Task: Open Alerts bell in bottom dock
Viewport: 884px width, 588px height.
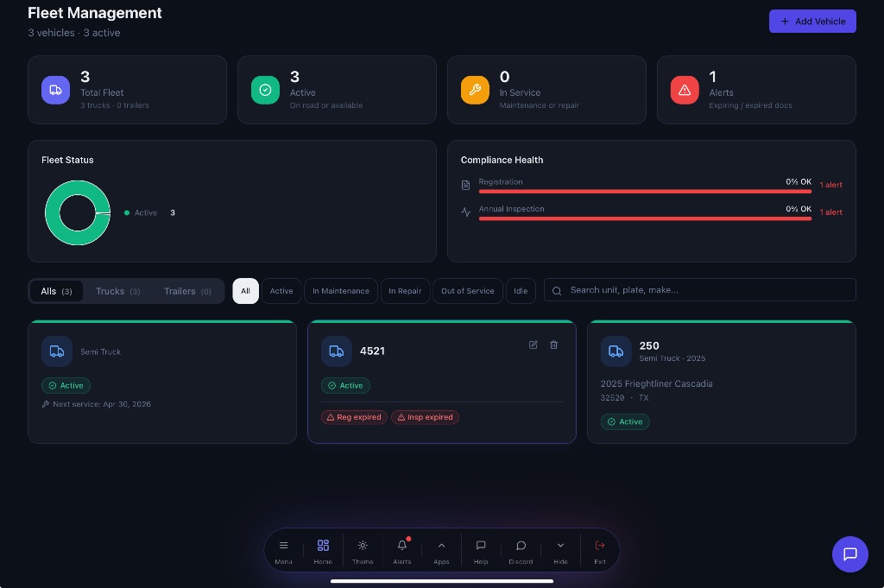Action: pos(402,551)
